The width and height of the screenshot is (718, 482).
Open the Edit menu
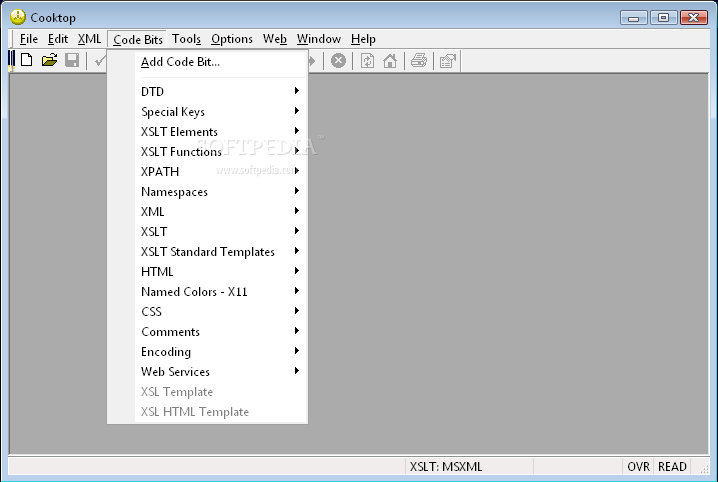(x=58, y=39)
